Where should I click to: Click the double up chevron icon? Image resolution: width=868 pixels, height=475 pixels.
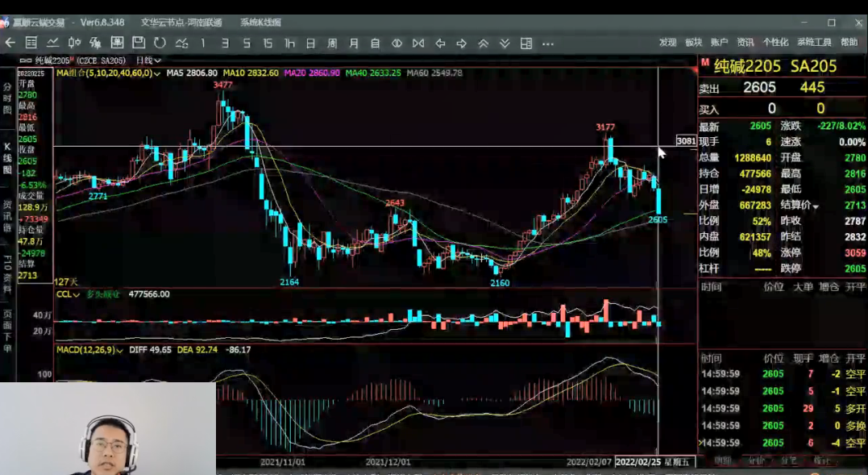coord(484,43)
